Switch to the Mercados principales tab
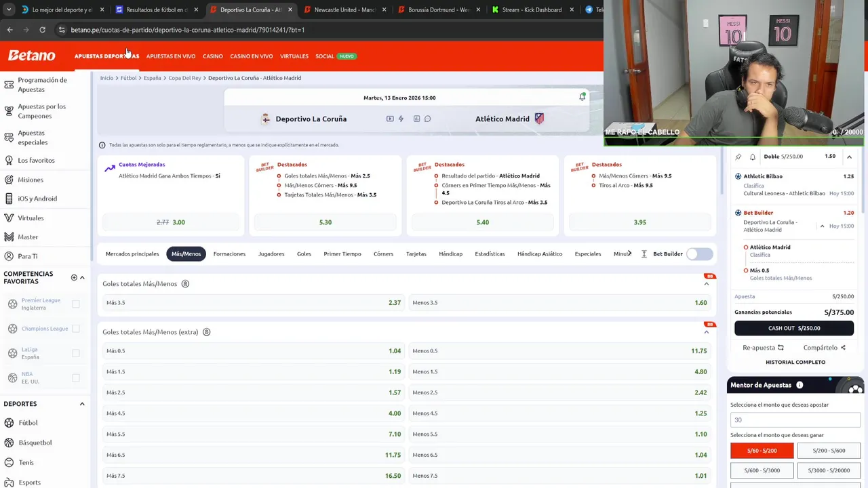Viewport: 868px width, 488px height. pos(132,254)
